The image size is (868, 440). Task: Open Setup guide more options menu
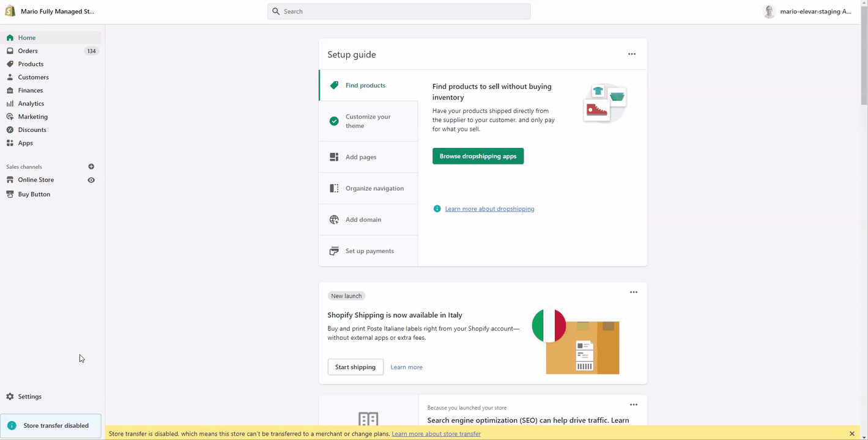click(632, 54)
